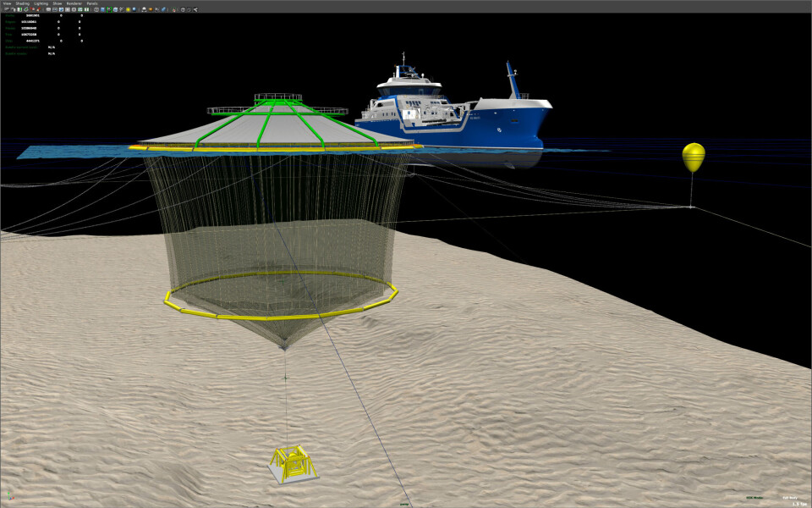Viewport: 812px width, 508px height.
Task: Open the Renderer dropdown menu
Action: (x=74, y=3)
